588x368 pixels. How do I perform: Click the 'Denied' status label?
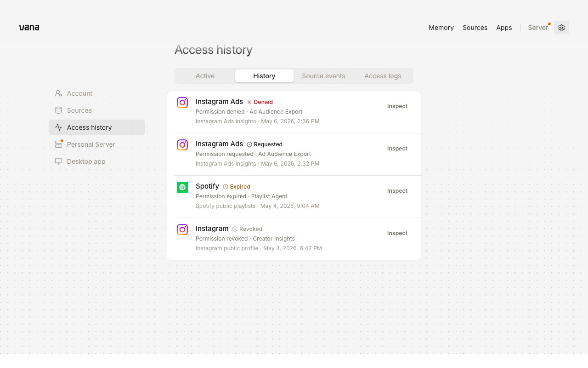[x=263, y=102]
